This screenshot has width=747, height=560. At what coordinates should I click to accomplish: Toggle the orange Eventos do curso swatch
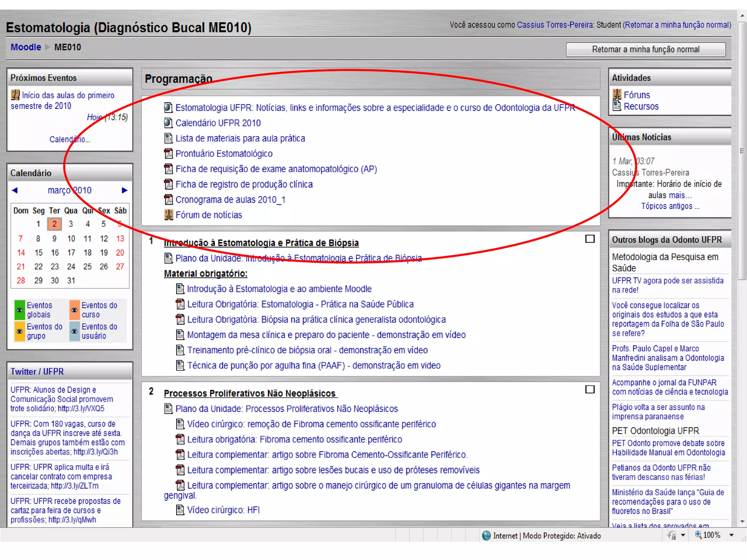pos(74,310)
